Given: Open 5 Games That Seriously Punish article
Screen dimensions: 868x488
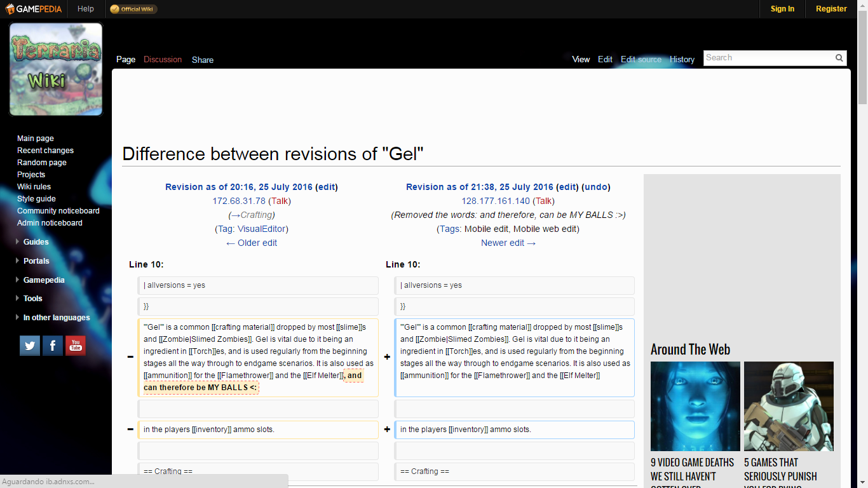Looking at the screenshot, I should click(781, 472).
